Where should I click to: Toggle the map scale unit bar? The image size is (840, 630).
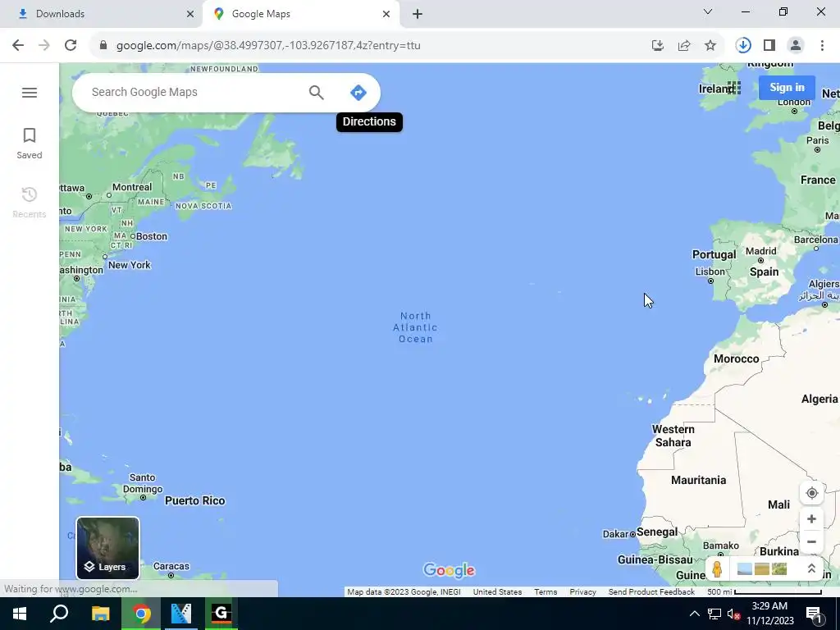[x=765, y=592]
